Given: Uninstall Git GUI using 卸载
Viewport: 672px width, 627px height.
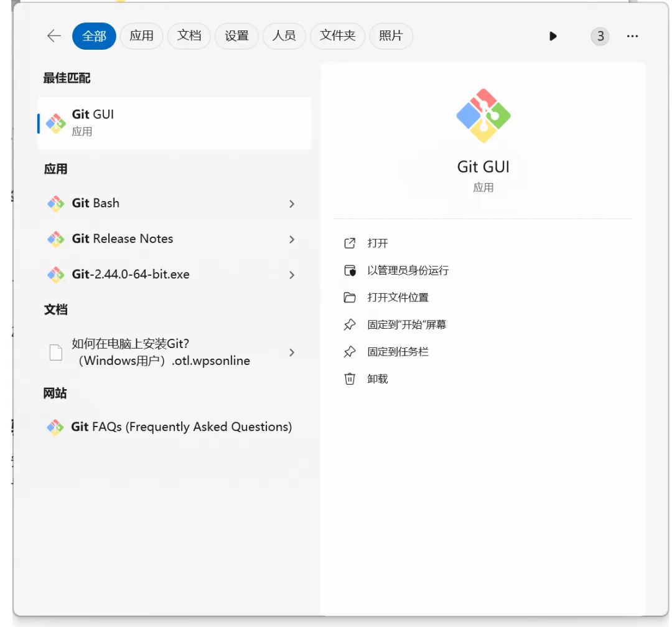Looking at the screenshot, I should (378, 379).
